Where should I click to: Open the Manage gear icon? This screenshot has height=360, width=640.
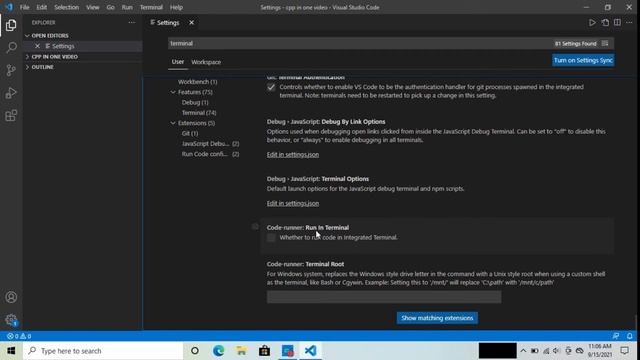(11, 320)
